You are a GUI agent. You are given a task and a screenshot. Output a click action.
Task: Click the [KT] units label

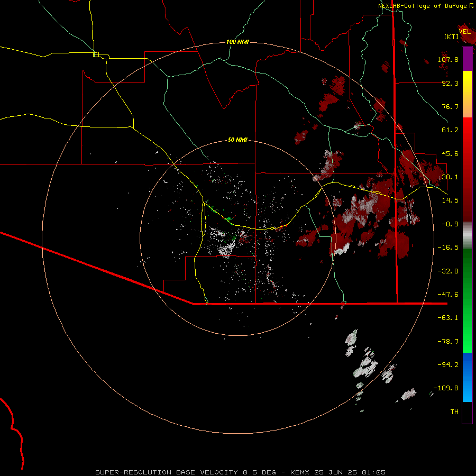452,36
